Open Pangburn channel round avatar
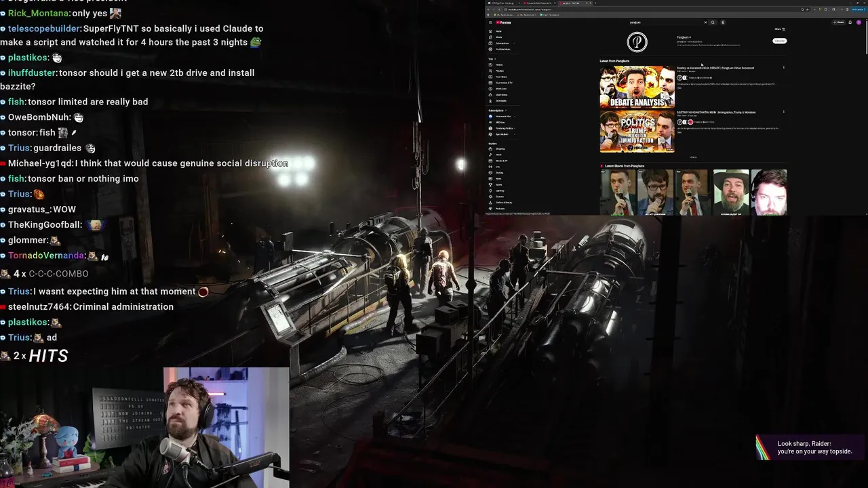 point(637,42)
